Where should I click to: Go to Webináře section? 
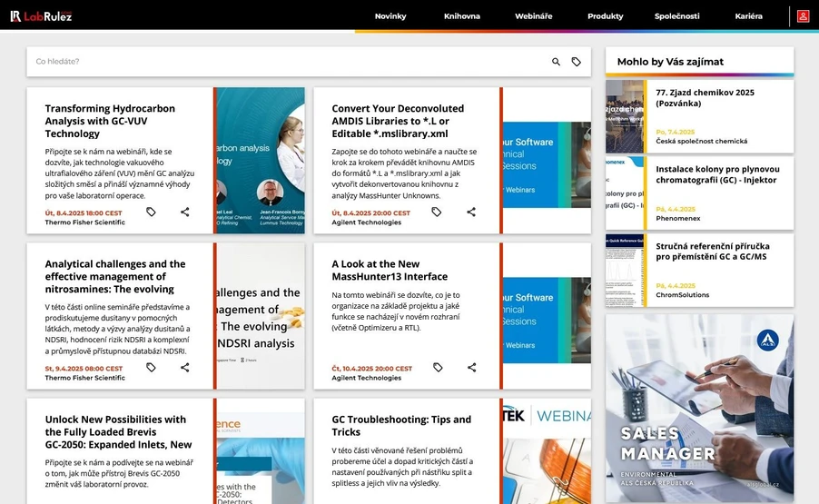click(533, 16)
